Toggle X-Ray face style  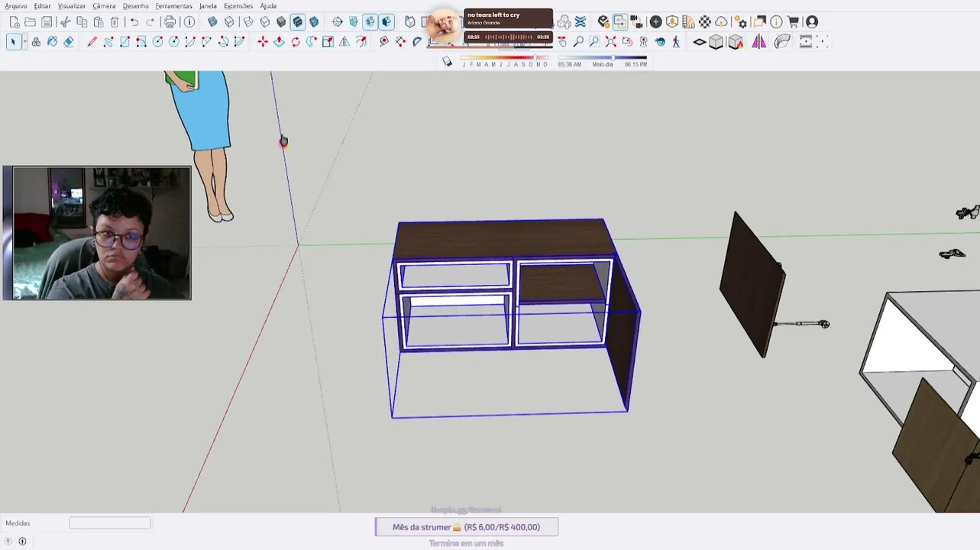[x=212, y=22]
